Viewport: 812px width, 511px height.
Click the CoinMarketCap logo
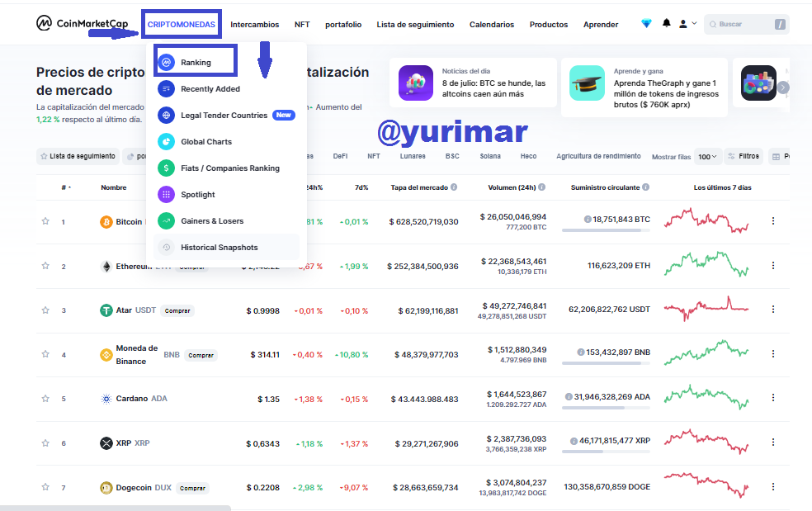(x=82, y=23)
